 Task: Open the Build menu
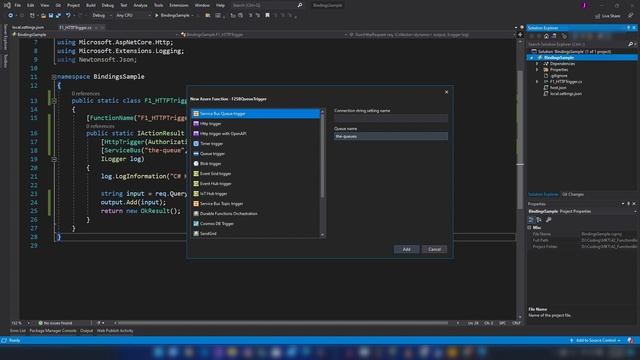(x=91, y=5)
